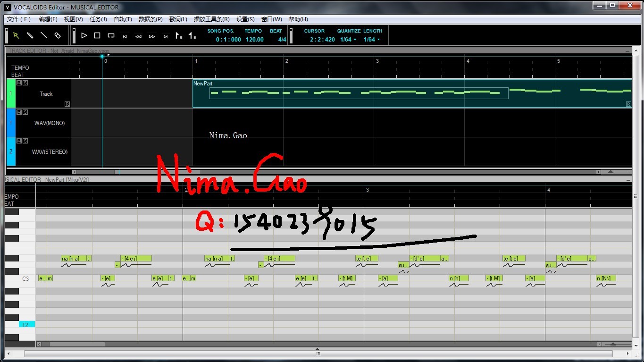Viewport: 644px width, 362px height.
Task: Select the line tool
Action: [44, 35]
